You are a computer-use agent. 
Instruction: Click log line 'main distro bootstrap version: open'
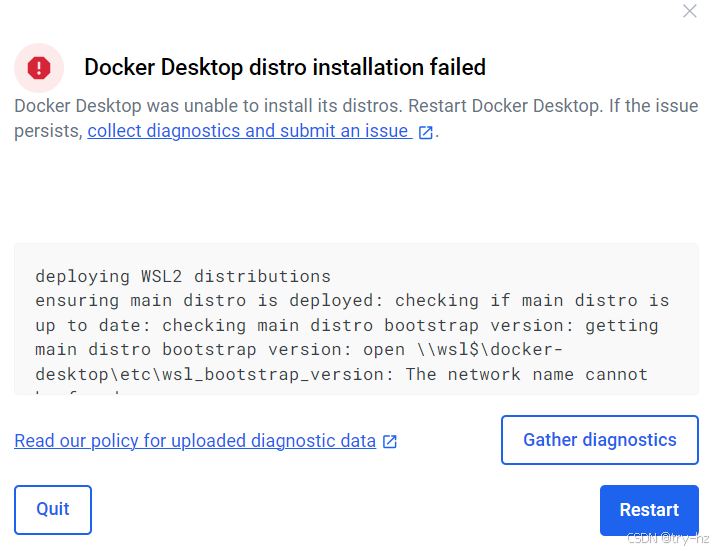pyautogui.click(x=299, y=350)
